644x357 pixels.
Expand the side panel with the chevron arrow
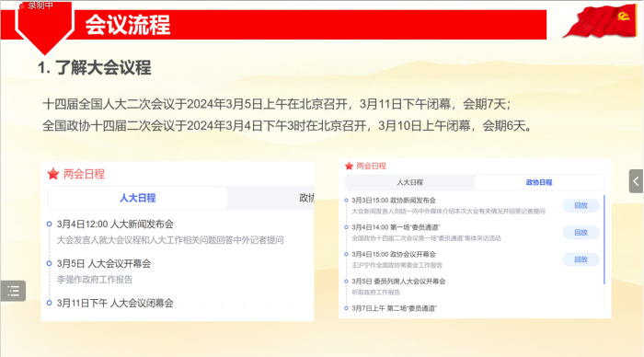coord(636,181)
